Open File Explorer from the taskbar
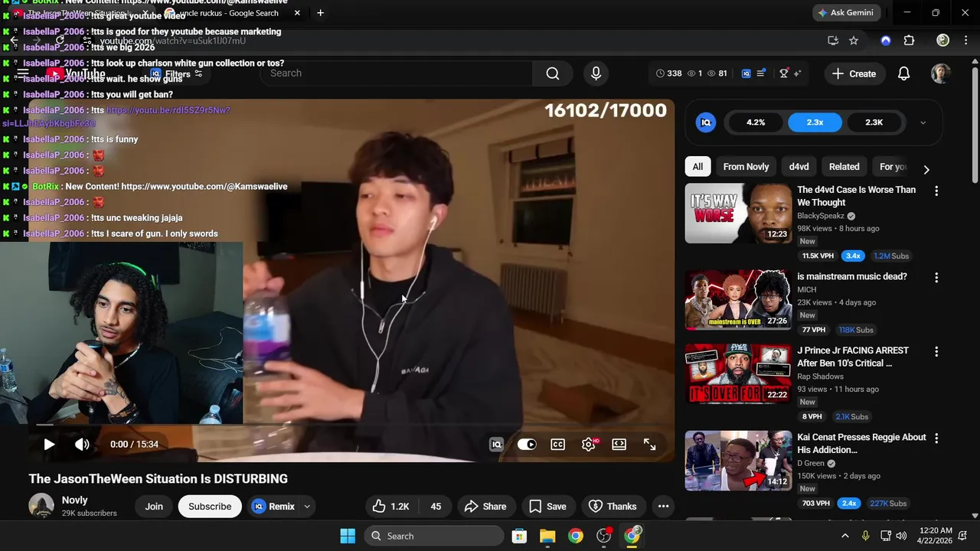The height and width of the screenshot is (551, 980). click(x=547, y=536)
